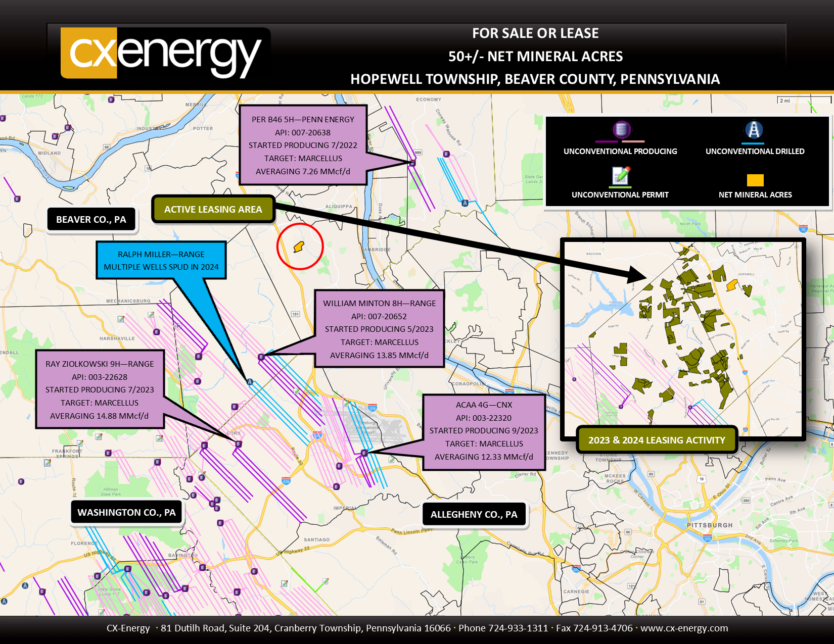Screen dimensions: 834x644
Task: Click the www.cx-energy.com website link
Action: click(x=684, y=628)
